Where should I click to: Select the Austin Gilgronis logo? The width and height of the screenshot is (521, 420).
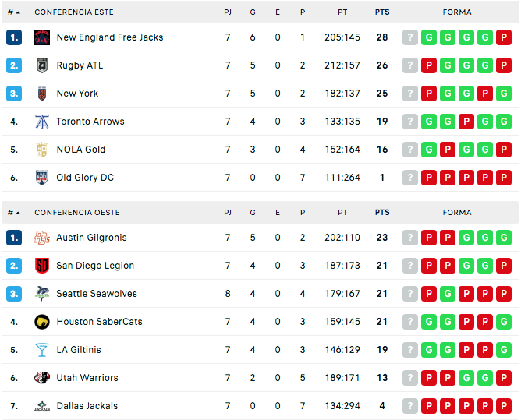point(42,238)
